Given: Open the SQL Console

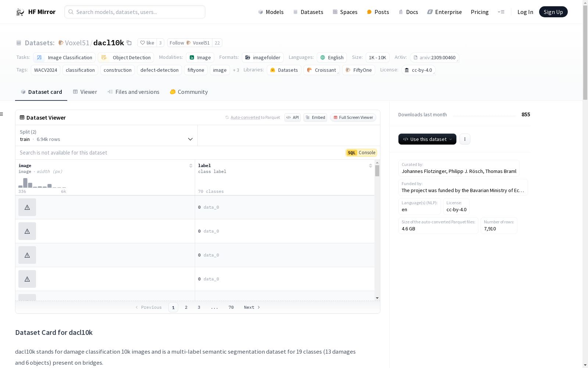Looking at the screenshot, I should coord(361,153).
